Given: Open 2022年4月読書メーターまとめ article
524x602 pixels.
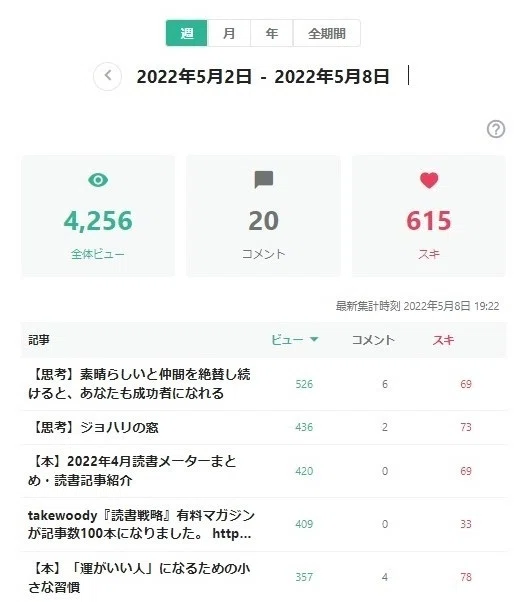Looking at the screenshot, I should pyautogui.click(x=132, y=471).
